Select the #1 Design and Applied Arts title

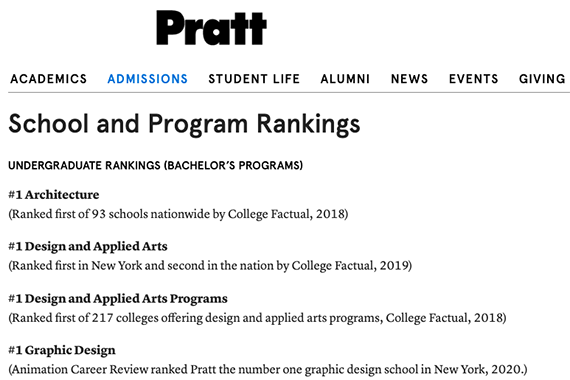(x=88, y=246)
